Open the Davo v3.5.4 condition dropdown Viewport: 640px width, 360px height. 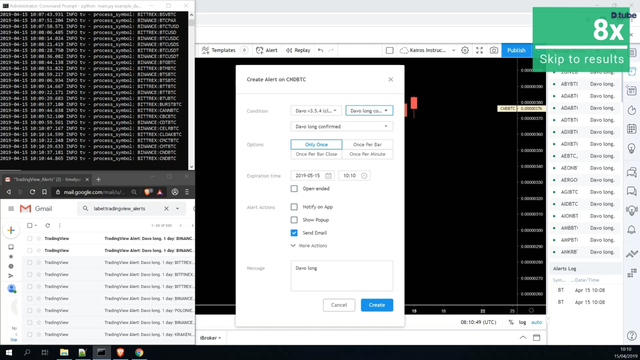click(x=316, y=111)
